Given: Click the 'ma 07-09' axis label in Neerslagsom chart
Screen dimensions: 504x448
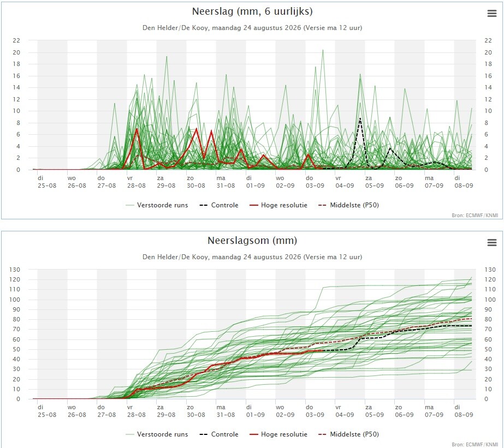Looking at the screenshot, I should click(434, 411).
